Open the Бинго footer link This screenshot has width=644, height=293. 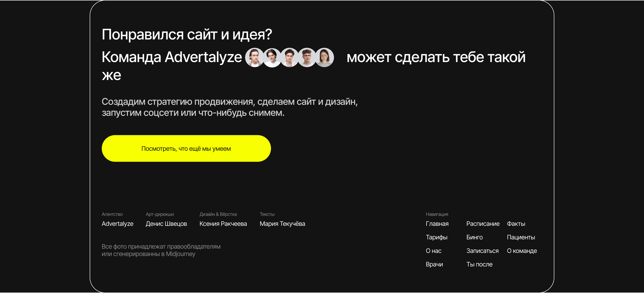pos(474,237)
